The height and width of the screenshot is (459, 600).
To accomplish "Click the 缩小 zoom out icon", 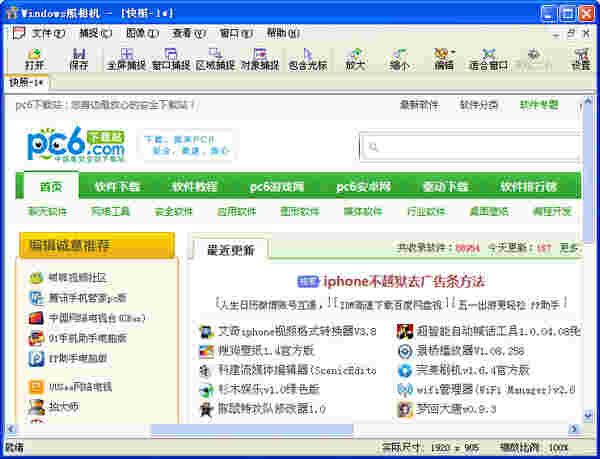I will (x=399, y=59).
